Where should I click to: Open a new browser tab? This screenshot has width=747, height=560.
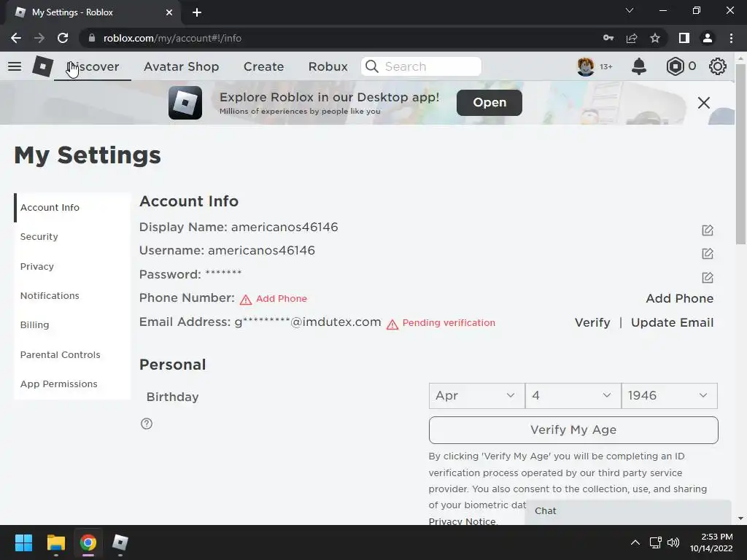[197, 12]
